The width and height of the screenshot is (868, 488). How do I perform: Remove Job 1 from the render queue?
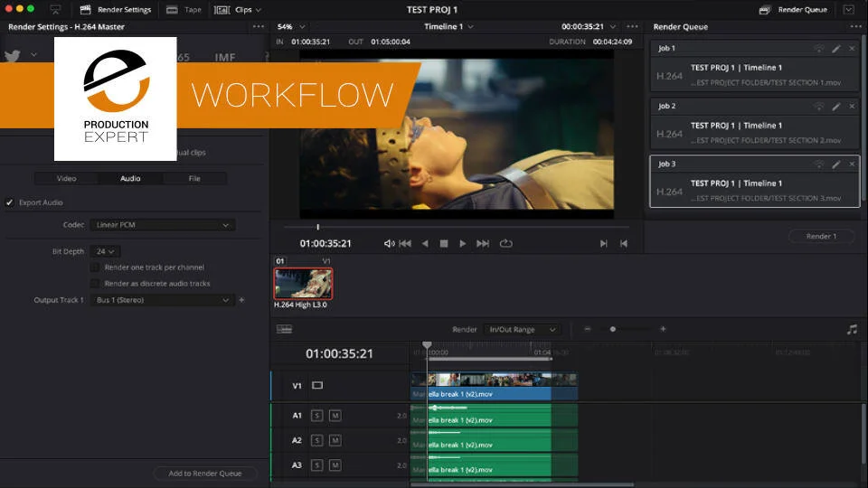pyautogui.click(x=852, y=49)
